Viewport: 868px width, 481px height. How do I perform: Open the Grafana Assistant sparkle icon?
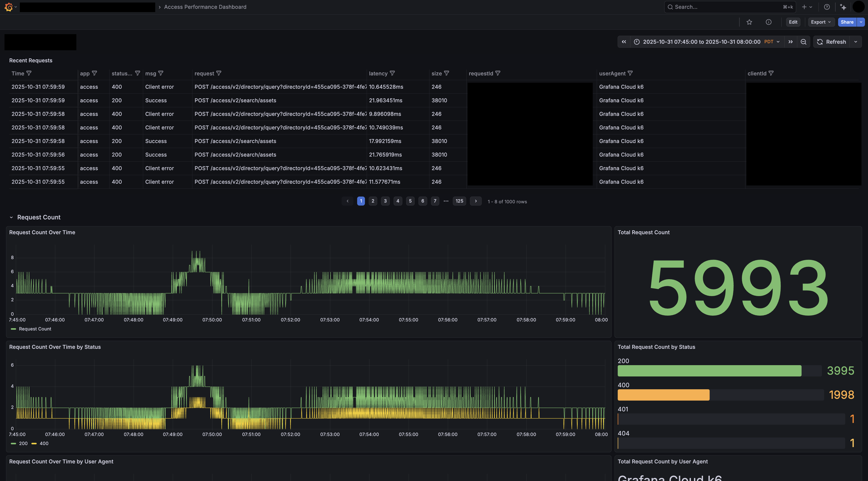[843, 7]
